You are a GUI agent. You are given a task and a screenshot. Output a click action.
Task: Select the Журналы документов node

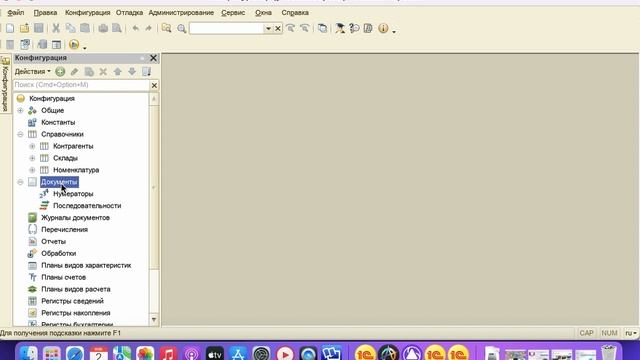[75, 218]
